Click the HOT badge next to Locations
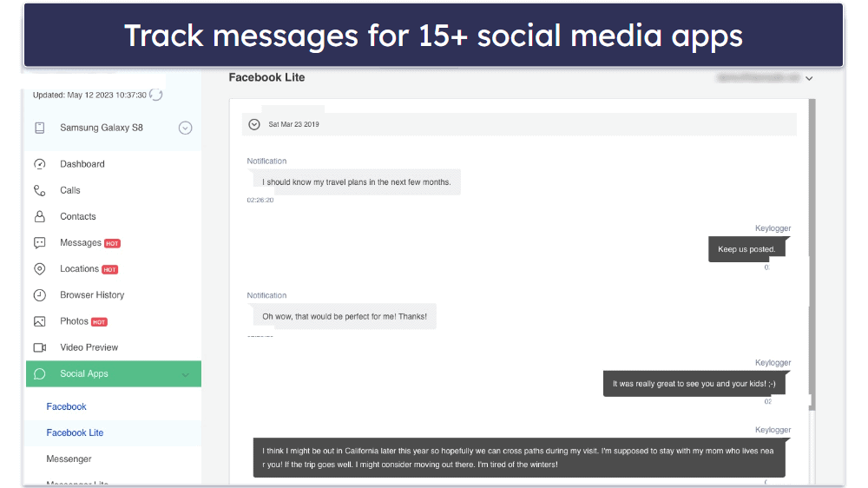This screenshot has width=868, height=488. point(109,270)
